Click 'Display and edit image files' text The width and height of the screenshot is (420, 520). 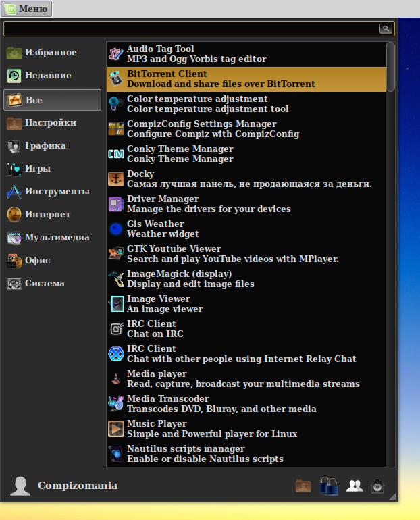(190, 284)
